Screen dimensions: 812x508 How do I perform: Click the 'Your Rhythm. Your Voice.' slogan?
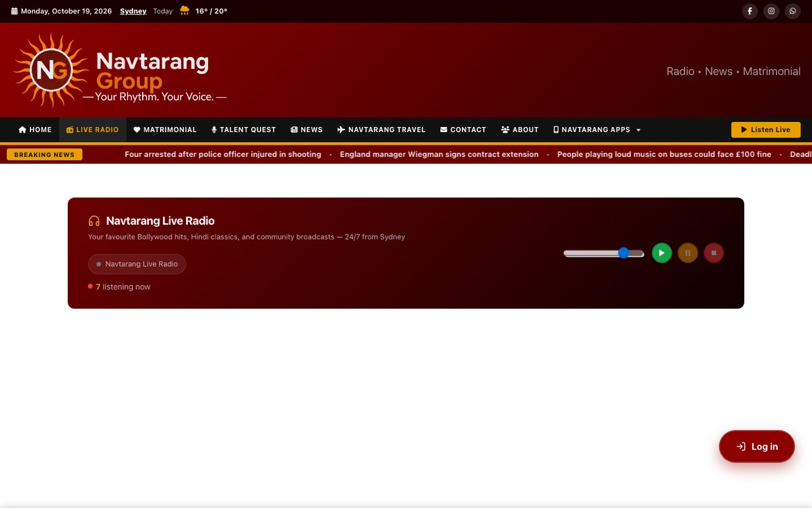(154, 97)
